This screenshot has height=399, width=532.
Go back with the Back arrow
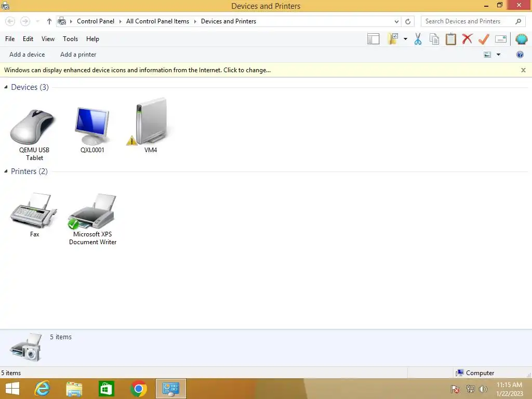point(10,21)
